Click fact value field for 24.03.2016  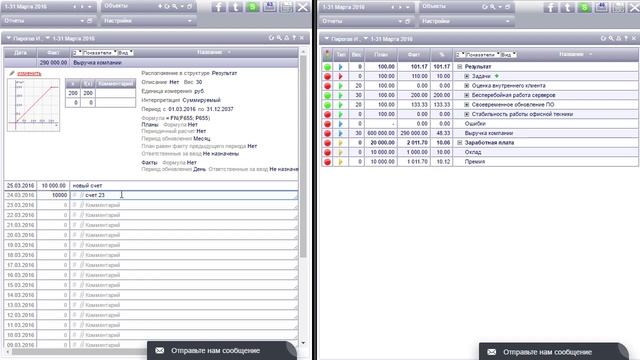click(53, 196)
